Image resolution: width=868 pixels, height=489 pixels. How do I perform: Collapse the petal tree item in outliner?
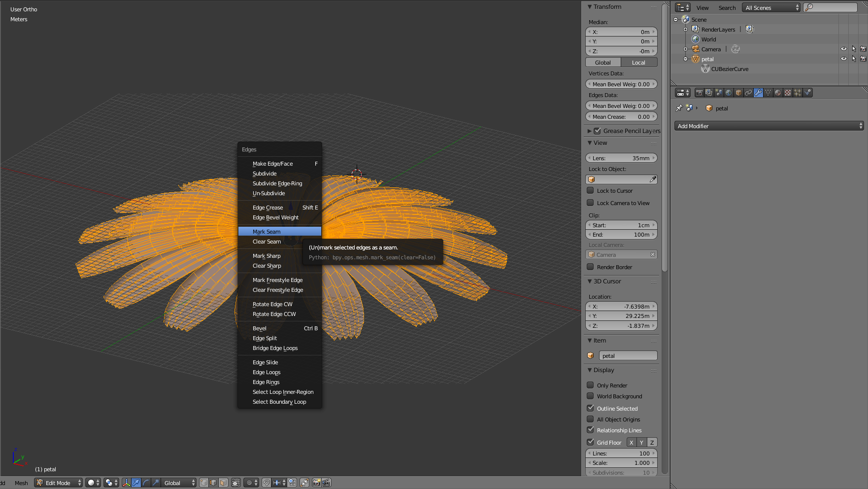(685, 59)
